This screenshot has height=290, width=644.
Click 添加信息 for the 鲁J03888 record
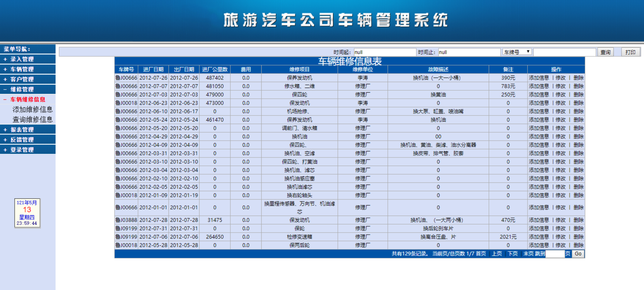pos(539,220)
